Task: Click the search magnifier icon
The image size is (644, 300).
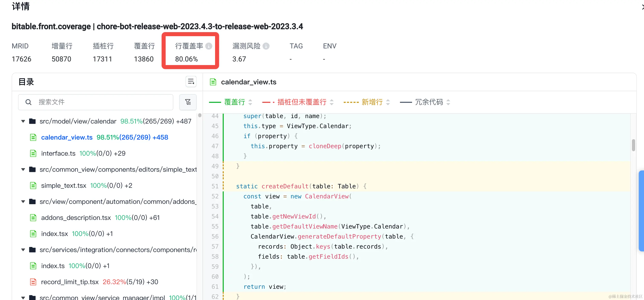Action: (29, 102)
